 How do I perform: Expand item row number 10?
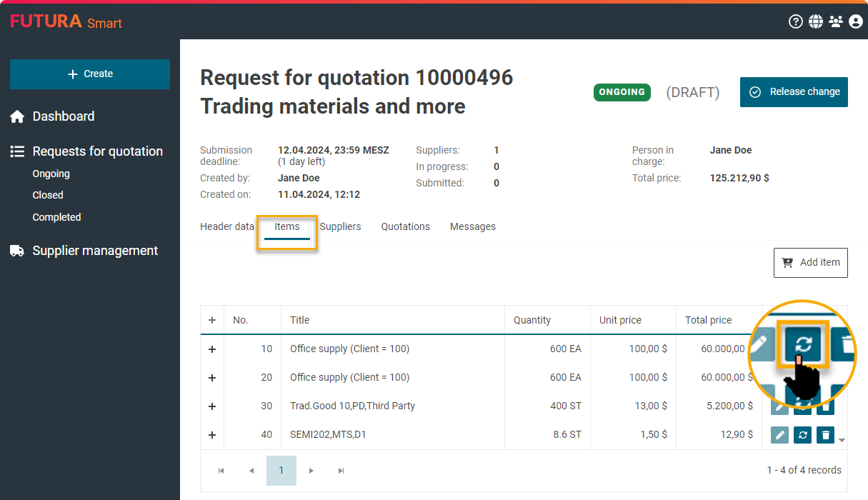[212, 349]
